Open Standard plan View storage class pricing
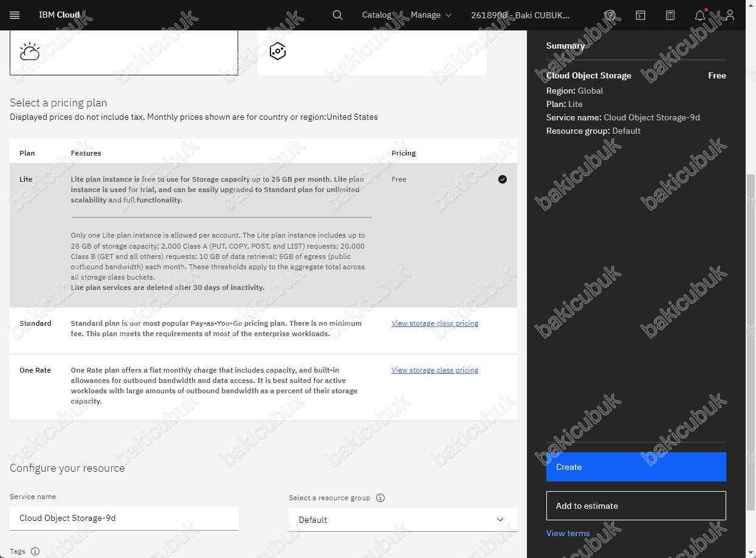 click(x=435, y=323)
